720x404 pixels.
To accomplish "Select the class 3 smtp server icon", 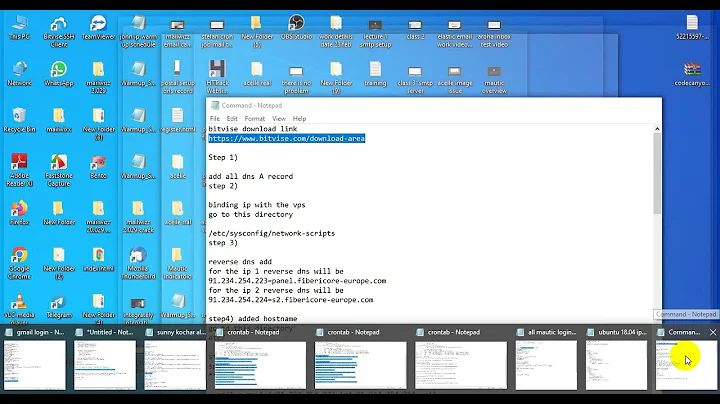I will pyautogui.click(x=415, y=78).
